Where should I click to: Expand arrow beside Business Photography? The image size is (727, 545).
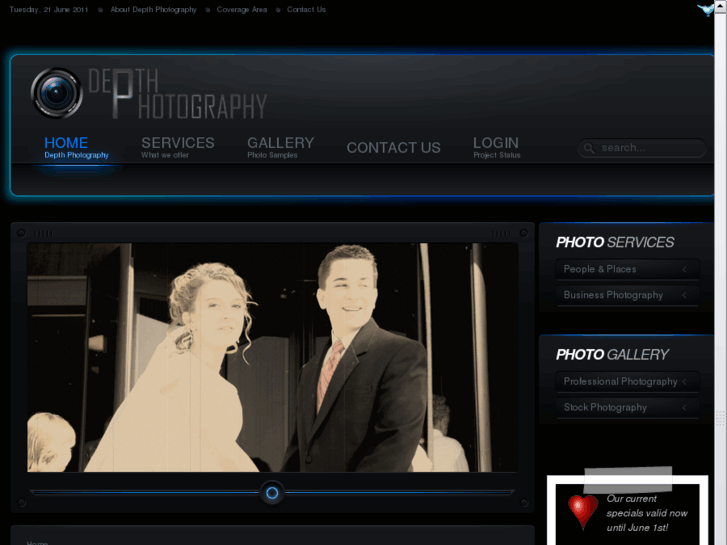click(684, 295)
